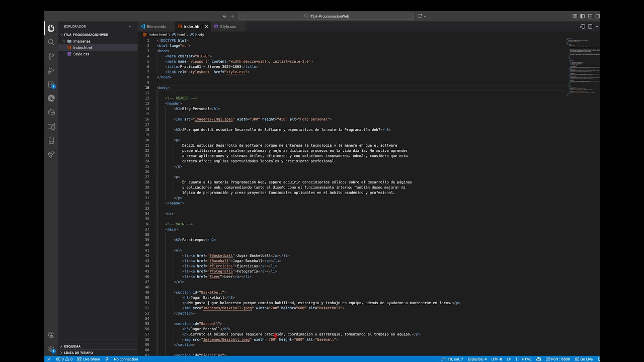The image size is (644, 362).
Task: Click the Espacios: 4 indentation setting
Action: 477,359
